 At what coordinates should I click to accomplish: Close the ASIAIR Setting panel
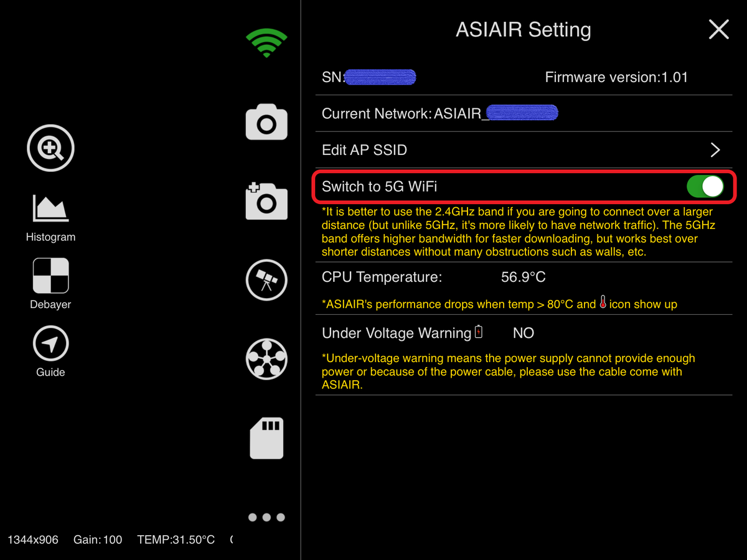(x=719, y=29)
